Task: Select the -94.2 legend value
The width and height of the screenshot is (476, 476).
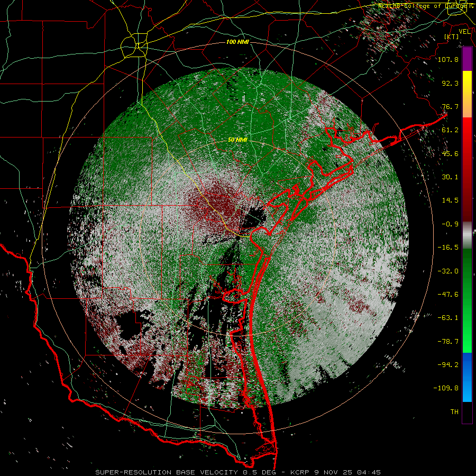Action: point(448,364)
